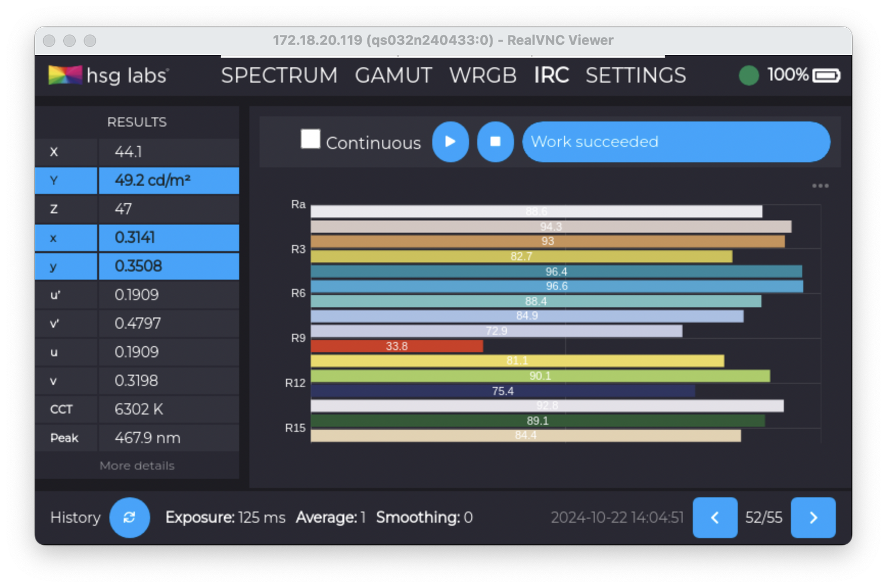
Task: Click the red R9 bar showing 33.8
Action: (397, 346)
